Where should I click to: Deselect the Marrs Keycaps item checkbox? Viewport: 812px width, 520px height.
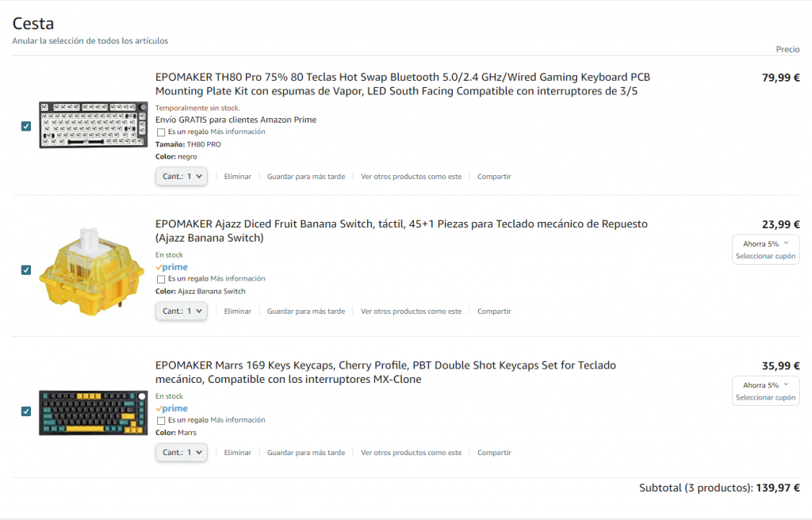coord(26,411)
